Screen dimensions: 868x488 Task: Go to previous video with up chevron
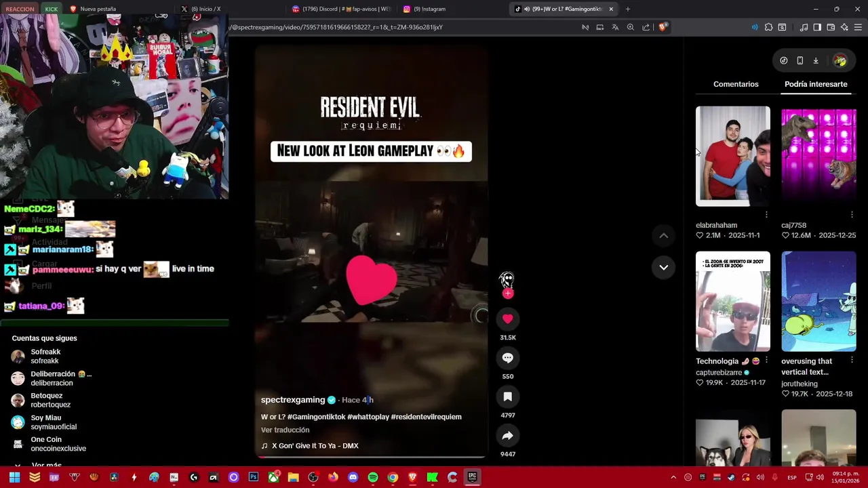(x=664, y=235)
